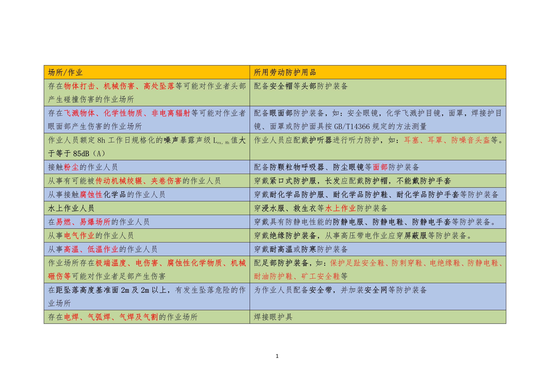
Task: Click the red text 物体打击、机械伤害、高处坠落
Action: 119,86
